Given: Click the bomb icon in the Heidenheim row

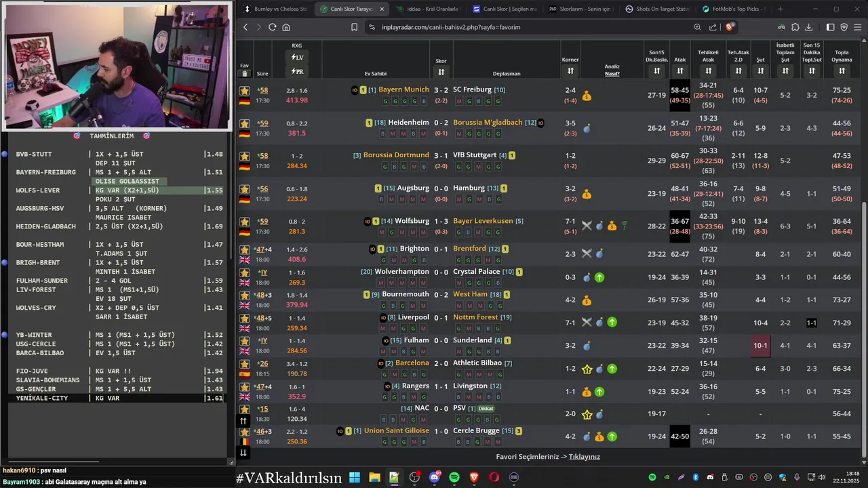Looking at the screenshot, I should pos(587,128).
